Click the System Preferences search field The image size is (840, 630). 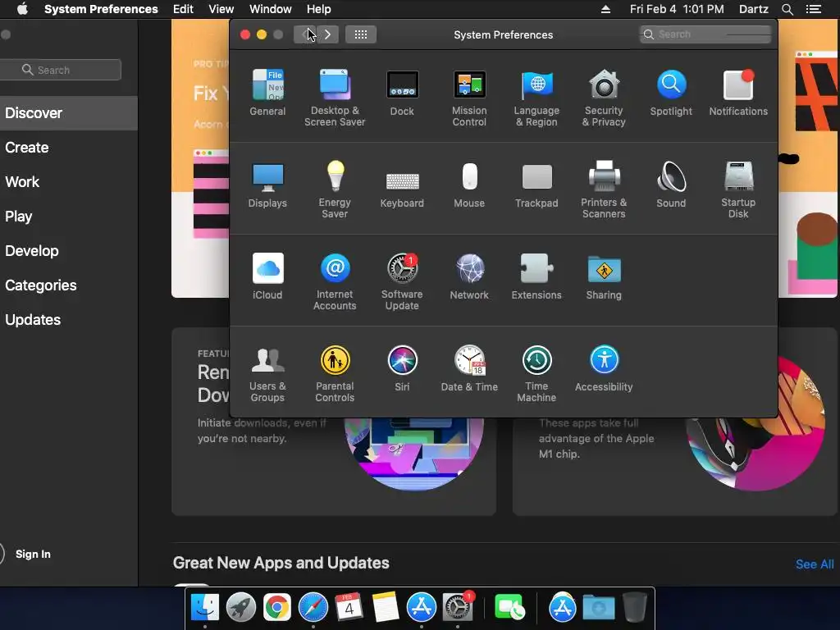[705, 34]
